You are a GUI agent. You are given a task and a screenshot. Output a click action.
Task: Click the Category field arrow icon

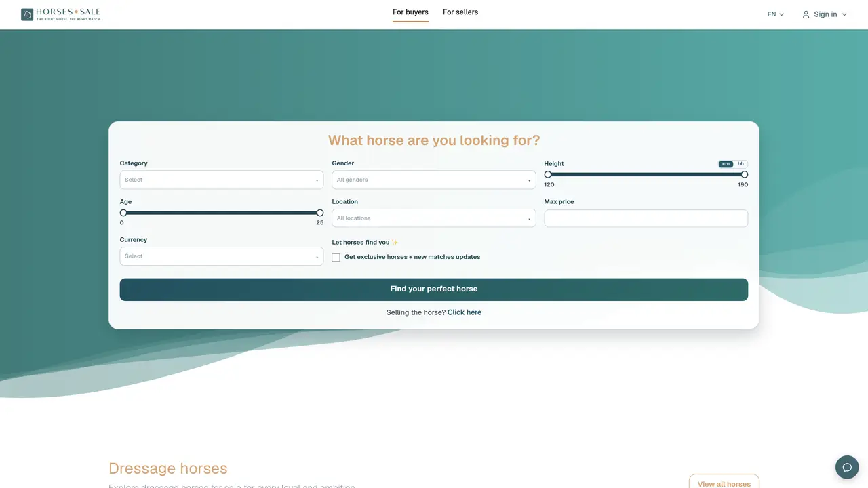(x=317, y=180)
